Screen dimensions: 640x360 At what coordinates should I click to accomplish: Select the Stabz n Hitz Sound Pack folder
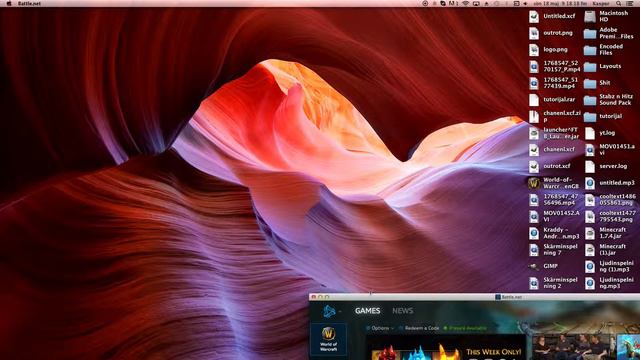click(x=609, y=100)
